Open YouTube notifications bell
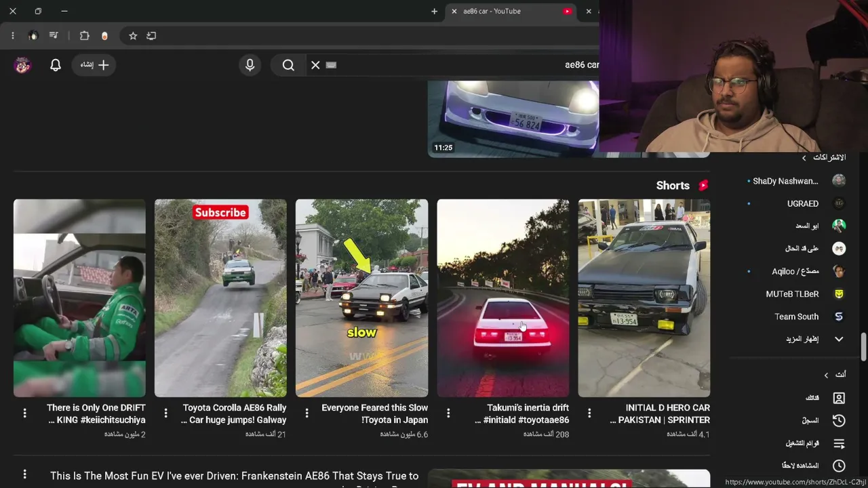The image size is (868, 488). tap(56, 65)
